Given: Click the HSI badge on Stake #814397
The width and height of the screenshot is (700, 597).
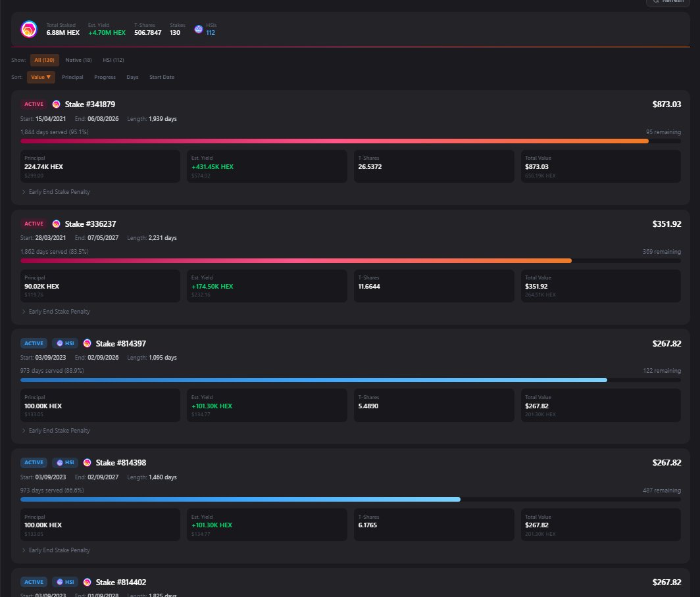Looking at the screenshot, I should click(65, 343).
